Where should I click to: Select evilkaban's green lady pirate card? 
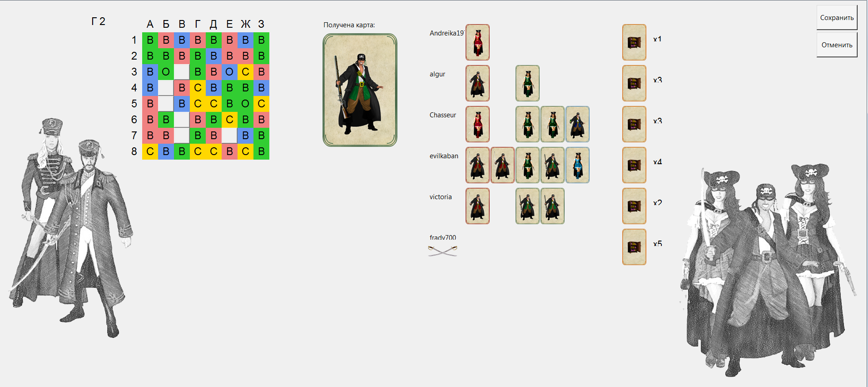(527, 165)
